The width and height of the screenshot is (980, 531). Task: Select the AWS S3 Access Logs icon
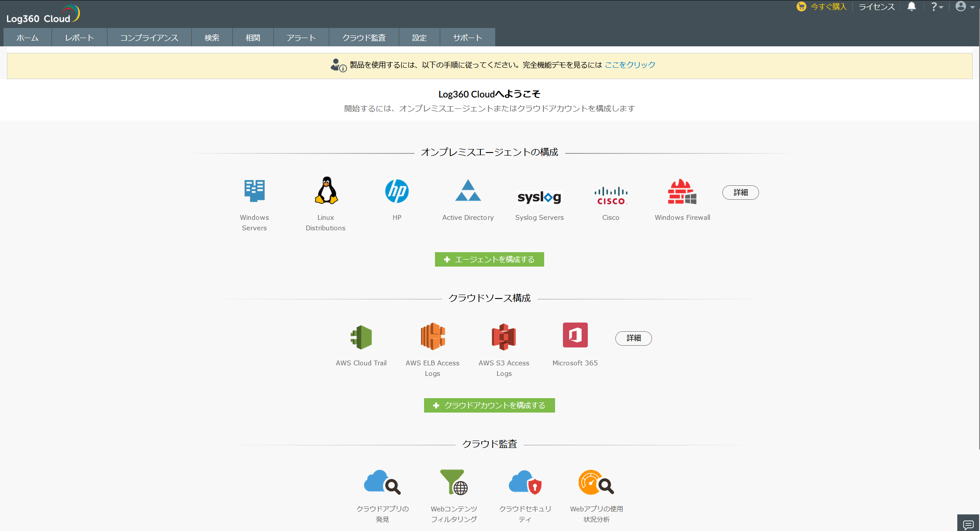(504, 337)
